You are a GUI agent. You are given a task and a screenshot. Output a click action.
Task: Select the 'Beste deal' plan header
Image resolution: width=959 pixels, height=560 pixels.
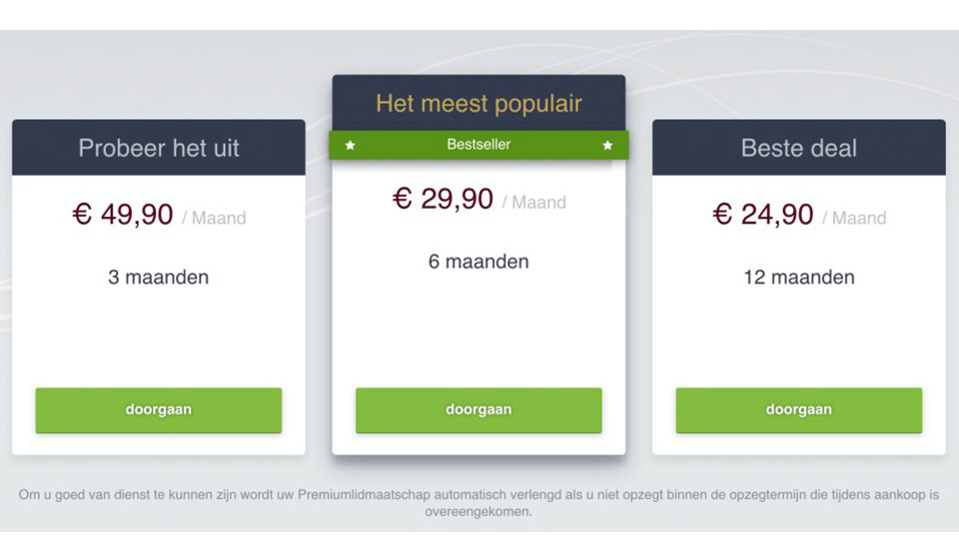click(799, 148)
